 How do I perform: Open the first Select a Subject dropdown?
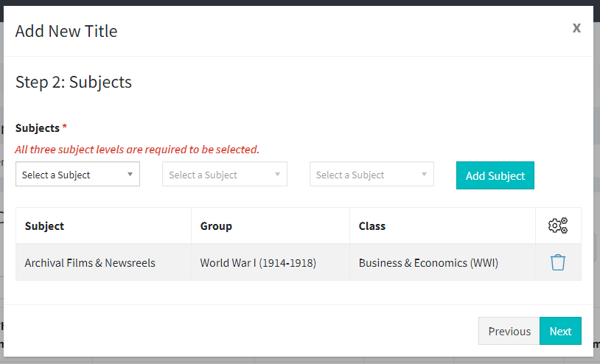coord(77,175)
